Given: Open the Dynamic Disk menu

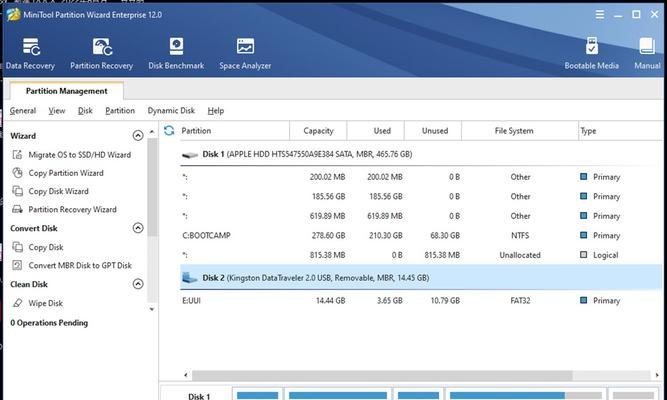Looking at the screenshot, I should point(171,111).
